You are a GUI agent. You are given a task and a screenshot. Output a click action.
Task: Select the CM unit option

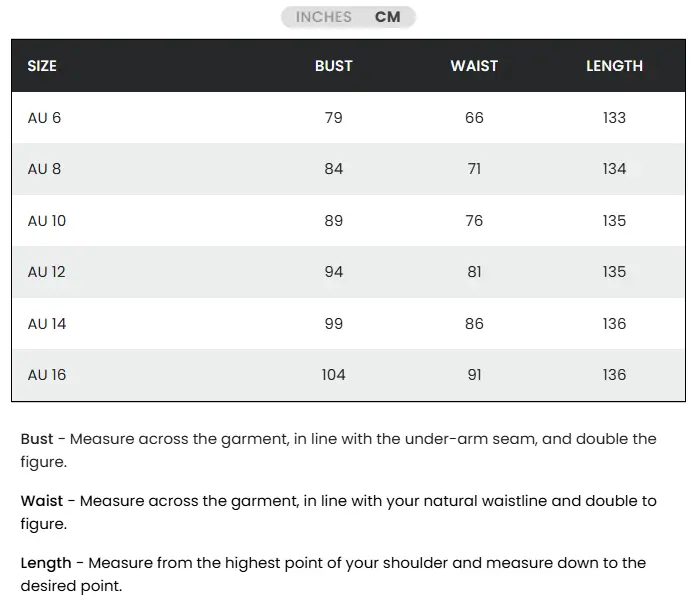(x=387, y=17)
